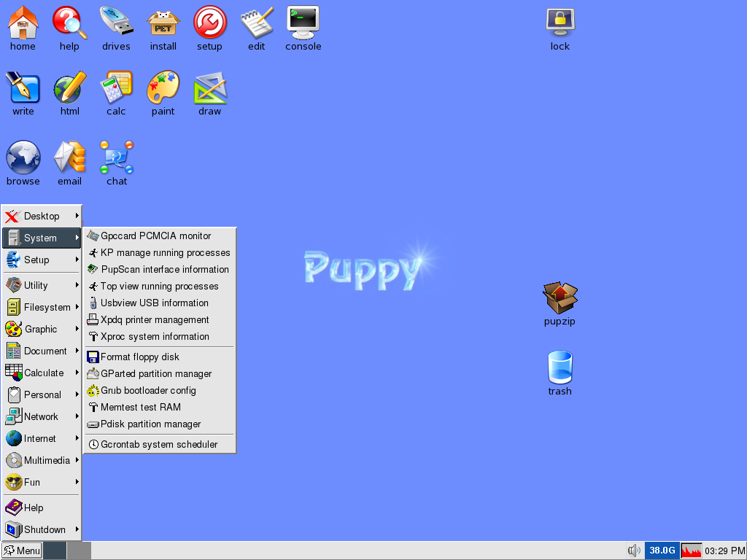Switch to the second virtual desktop pager

tap(79, 551)
